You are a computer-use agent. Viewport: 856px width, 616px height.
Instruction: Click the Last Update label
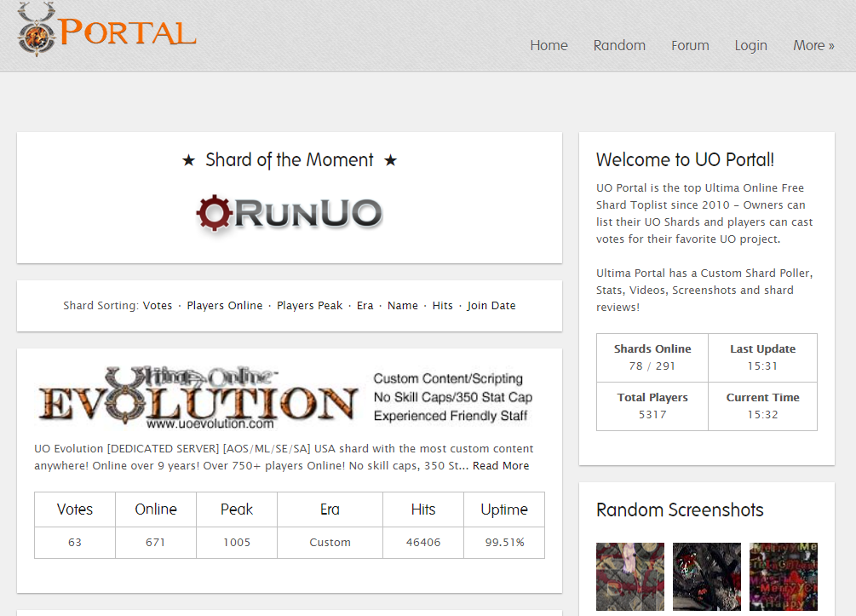pos(762,349)
